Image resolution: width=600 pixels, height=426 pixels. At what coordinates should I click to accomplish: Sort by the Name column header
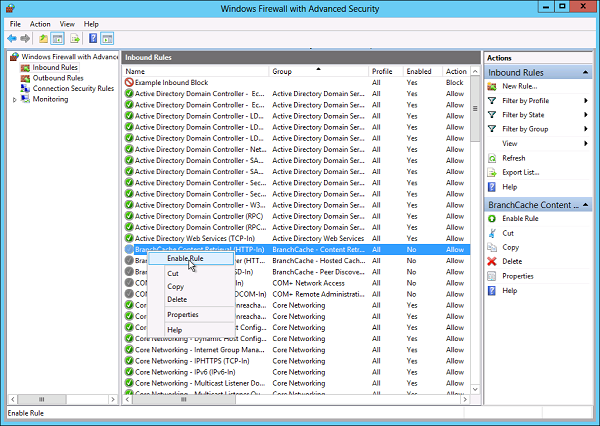[196, 72]
